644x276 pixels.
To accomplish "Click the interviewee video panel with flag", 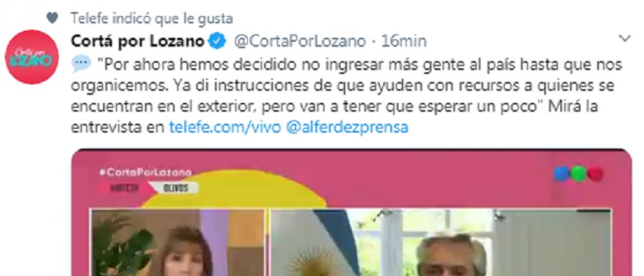I will (440, 243).
